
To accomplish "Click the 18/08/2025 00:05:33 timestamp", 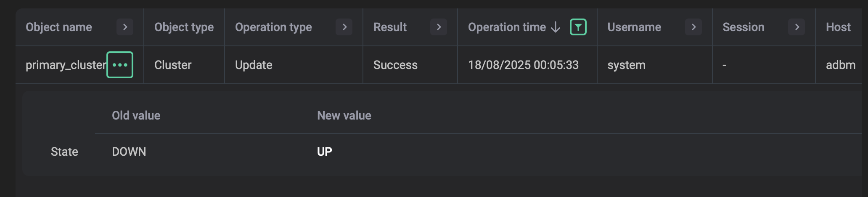I will pyautogui.click(x=523, y=65).
